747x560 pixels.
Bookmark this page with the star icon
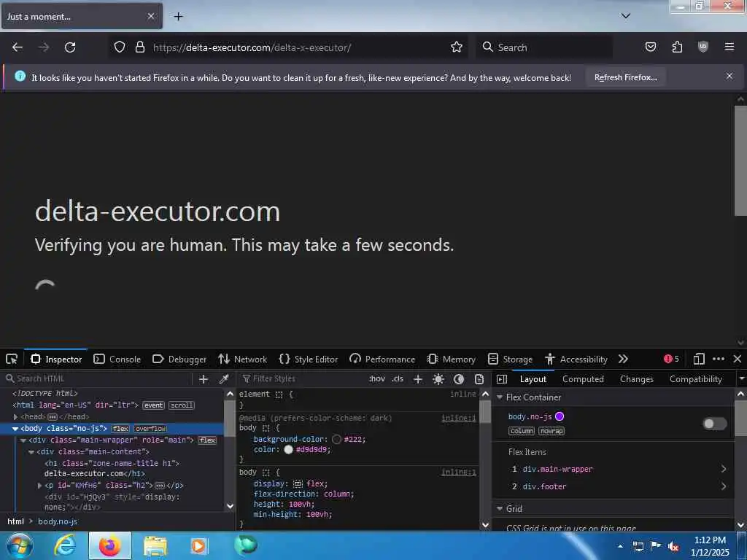pos(457,47)
